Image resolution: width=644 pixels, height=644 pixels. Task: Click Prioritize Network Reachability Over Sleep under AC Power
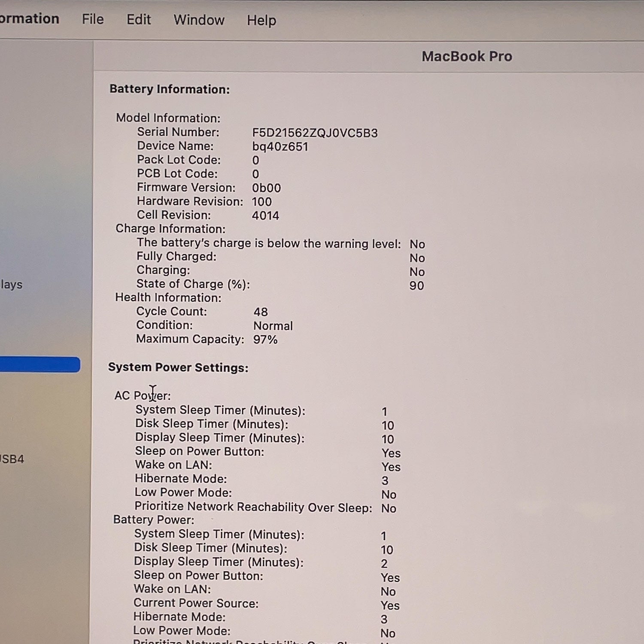[x=254, y=507]
